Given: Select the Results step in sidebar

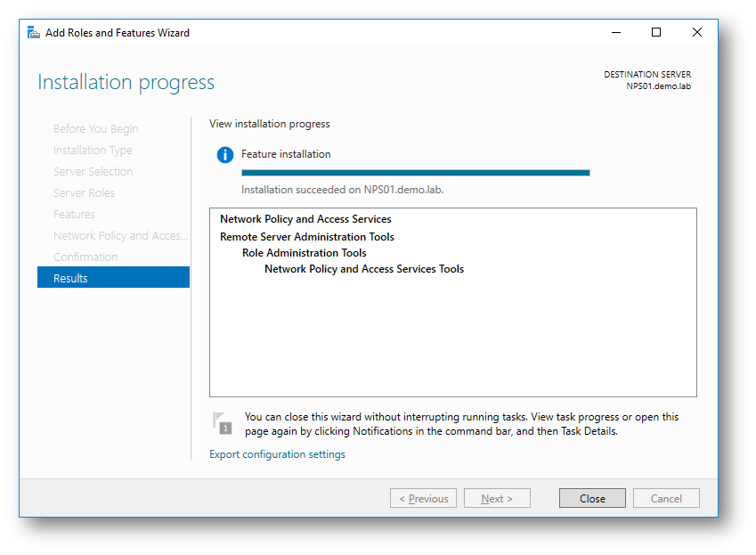Looking at the screenshot, I should tap(113, 278).
